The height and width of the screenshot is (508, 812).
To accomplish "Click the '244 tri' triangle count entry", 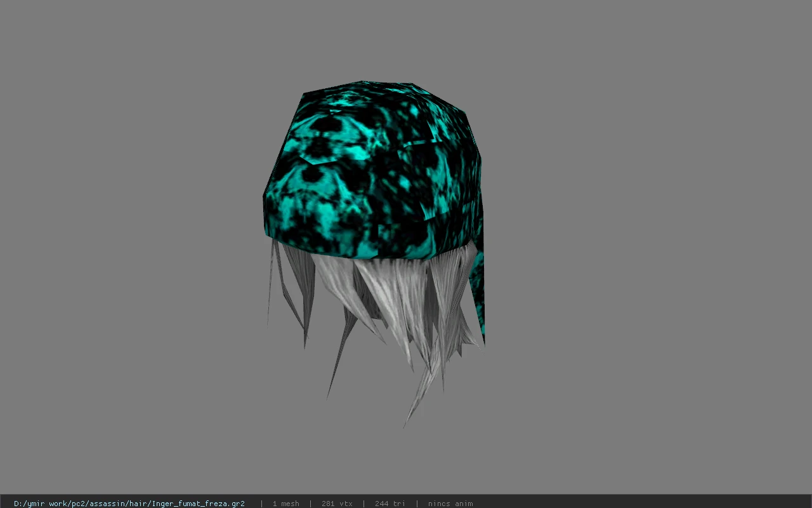I will point(390,504).
